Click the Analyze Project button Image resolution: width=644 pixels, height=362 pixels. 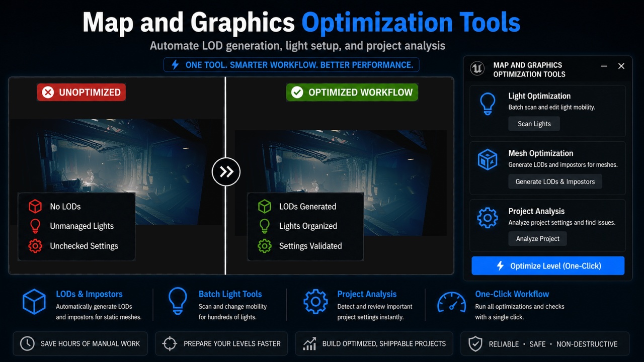pyautogui.click(x=537, y=238)
